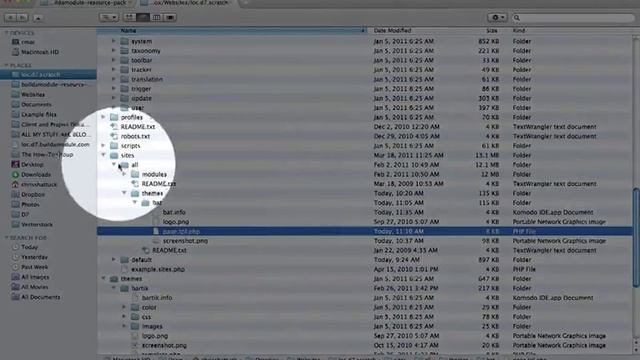Select the bat.info file
Viewport: 640px width, 360px height.
click(174, 212)
